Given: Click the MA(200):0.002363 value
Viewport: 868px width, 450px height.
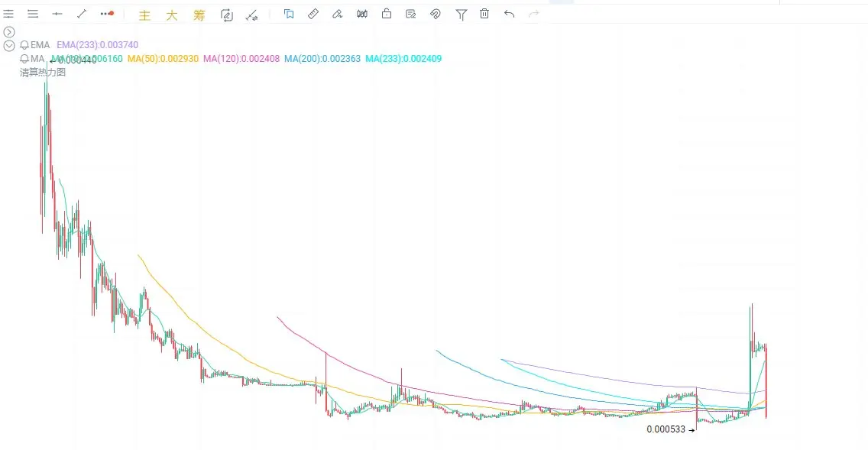Looking at the screenshot, I should point(322,59).
